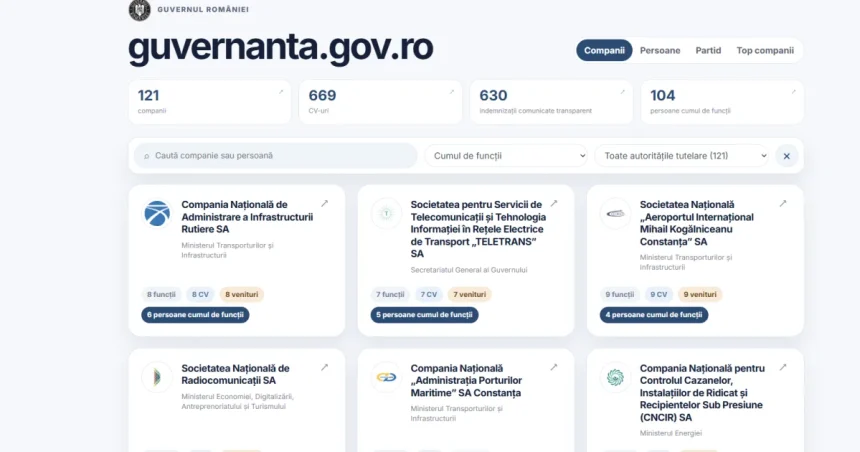
Task: Switch to the Partid tab
Action: (708, 50)
